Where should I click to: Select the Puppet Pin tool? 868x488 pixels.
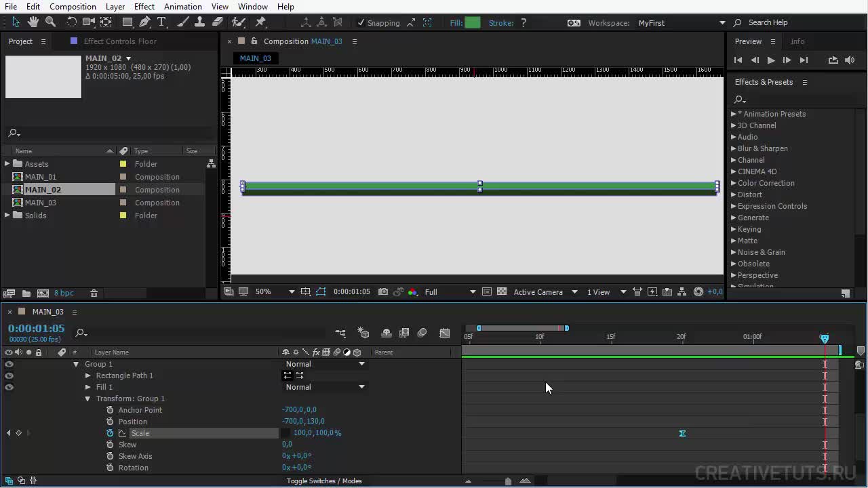click(x=260, y=22)
